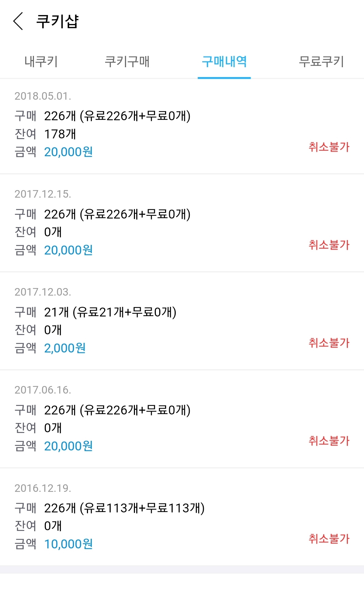Image resolution: width=364 pixels, height=597 pixels.
Task: Open the 쿠키구매 tab
Action: click(127, 62)
